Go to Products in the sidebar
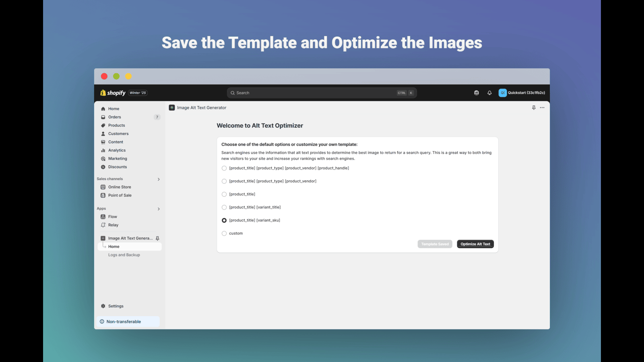 (x=116, y=125)
